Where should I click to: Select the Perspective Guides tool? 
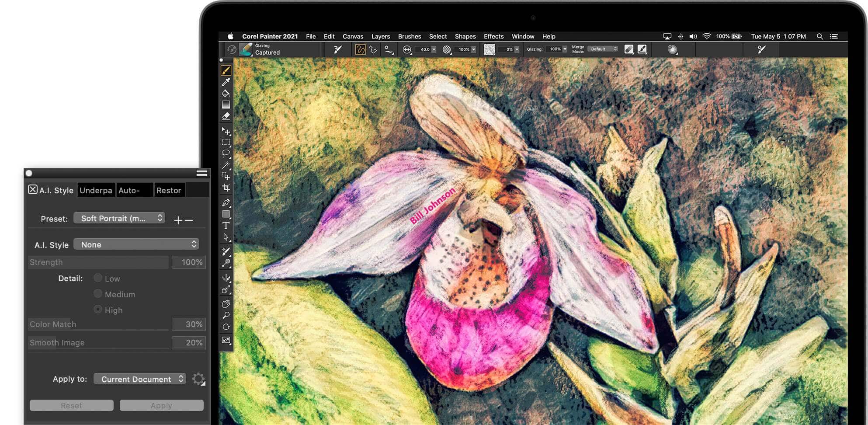[x=226, y=289]
